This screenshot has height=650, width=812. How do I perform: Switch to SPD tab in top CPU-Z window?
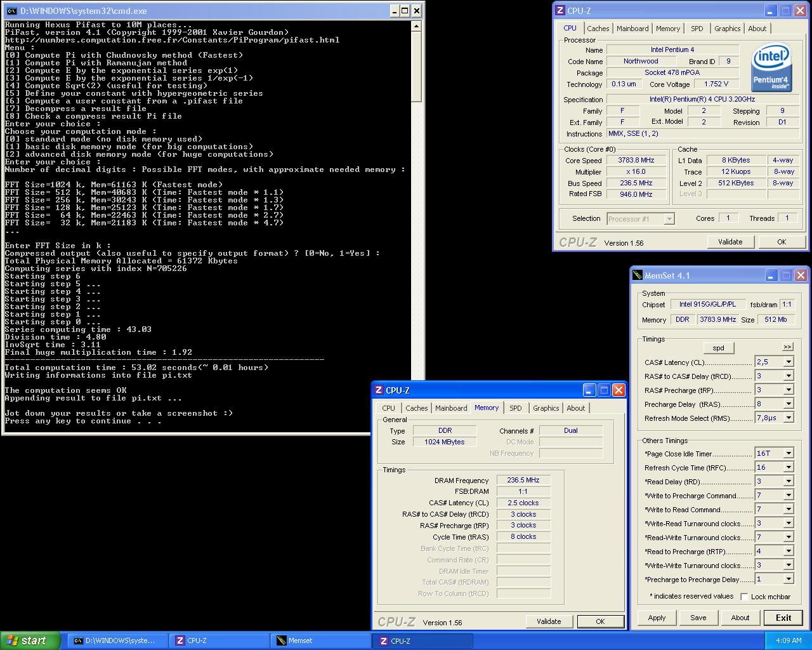tap(697, 29)
